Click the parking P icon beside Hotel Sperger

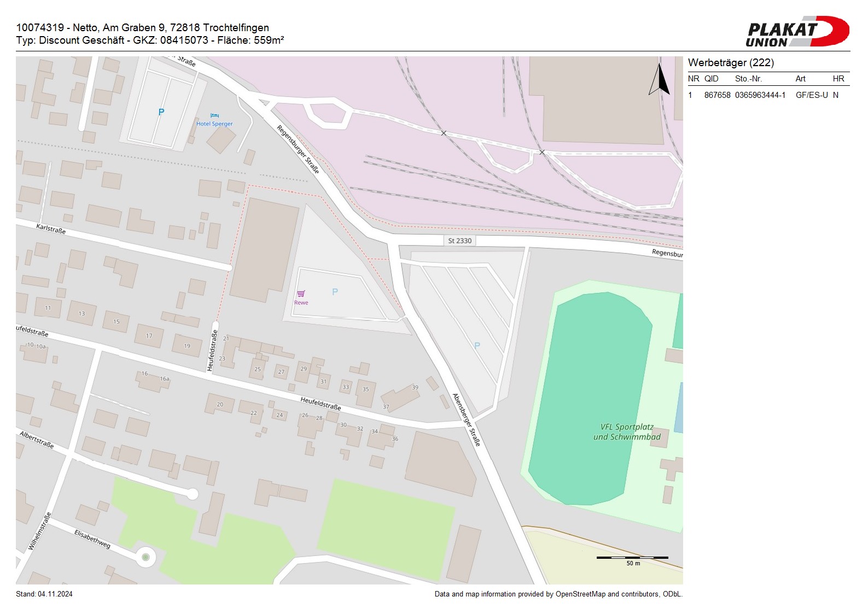tap(161, 112)
